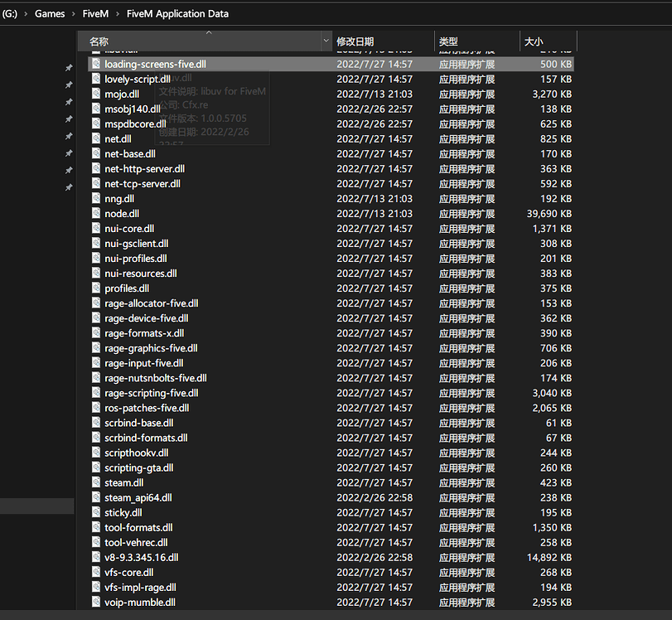
Task: Select the highlighted loading-screens-five.dll row
Action: pyautogui.click(x=207, y=64)
